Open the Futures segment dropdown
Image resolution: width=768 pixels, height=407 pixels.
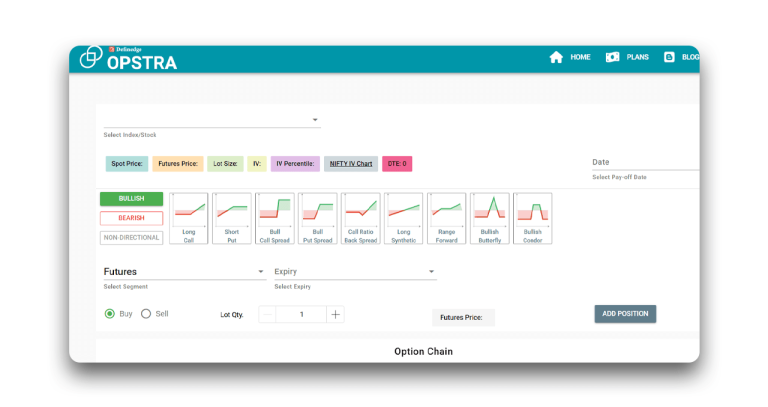[185, 271]
